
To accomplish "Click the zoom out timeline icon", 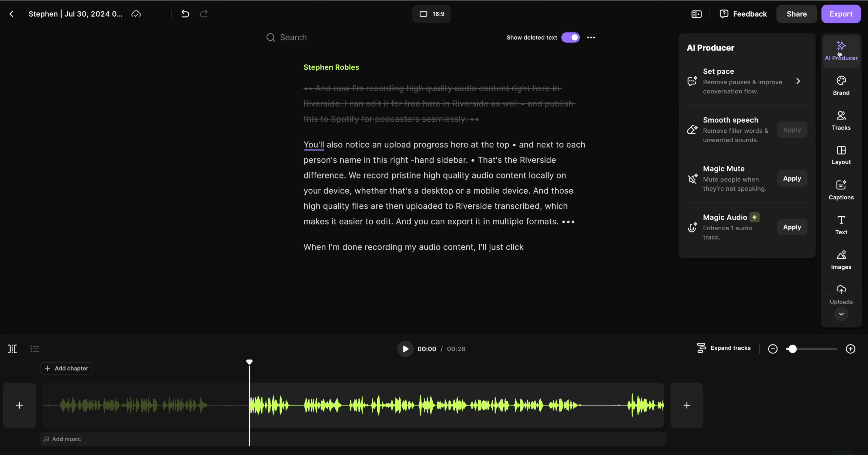I will [772, 349].
